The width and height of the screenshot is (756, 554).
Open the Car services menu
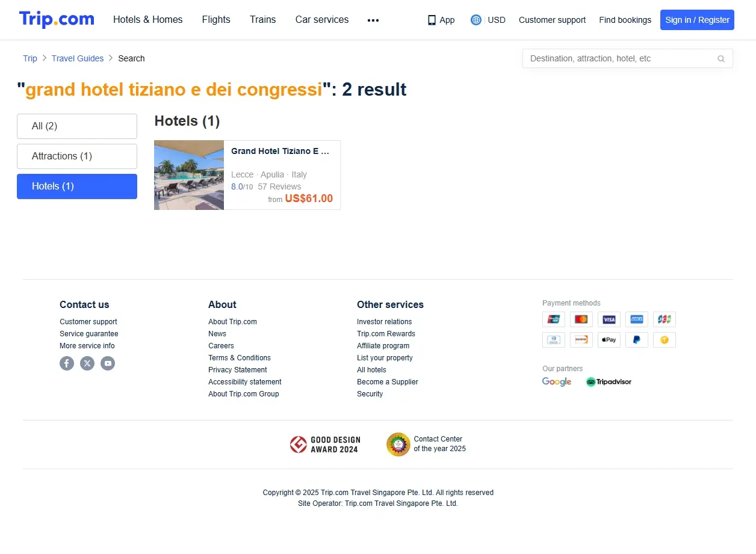(322, 20)
